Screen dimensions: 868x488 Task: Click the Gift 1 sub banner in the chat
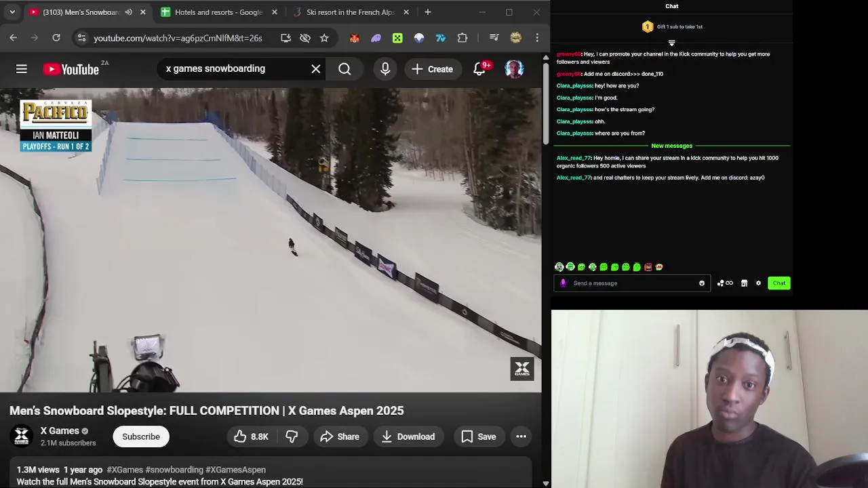(671, 26)
